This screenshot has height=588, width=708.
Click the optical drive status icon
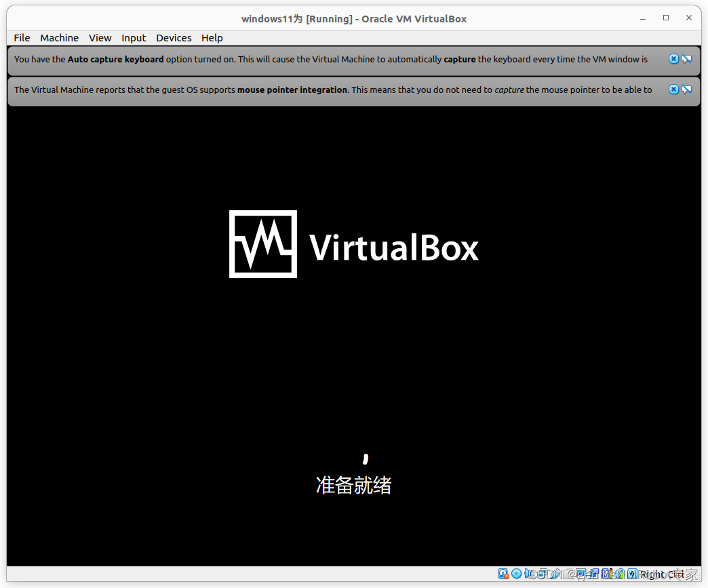pos(517,574)
